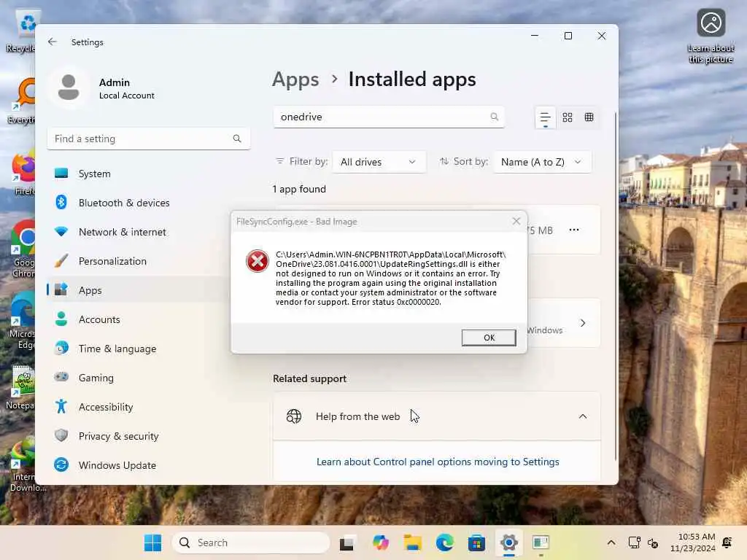This screenshot has height=560, width=747.
Task: Click the muted volume tray icon
Action: (x=653, y=542)
